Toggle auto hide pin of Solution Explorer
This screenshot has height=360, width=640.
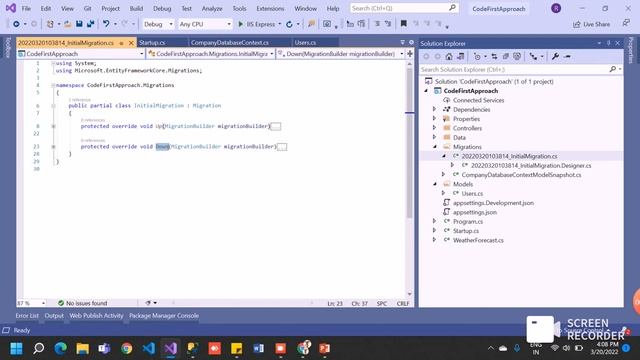click(x=609, y=43)
